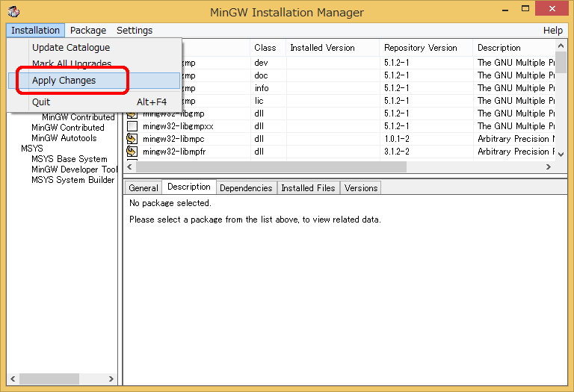Screen dimensions: 574x392
Task: Click the package list scroll left arrow
Action: (129, 167)
